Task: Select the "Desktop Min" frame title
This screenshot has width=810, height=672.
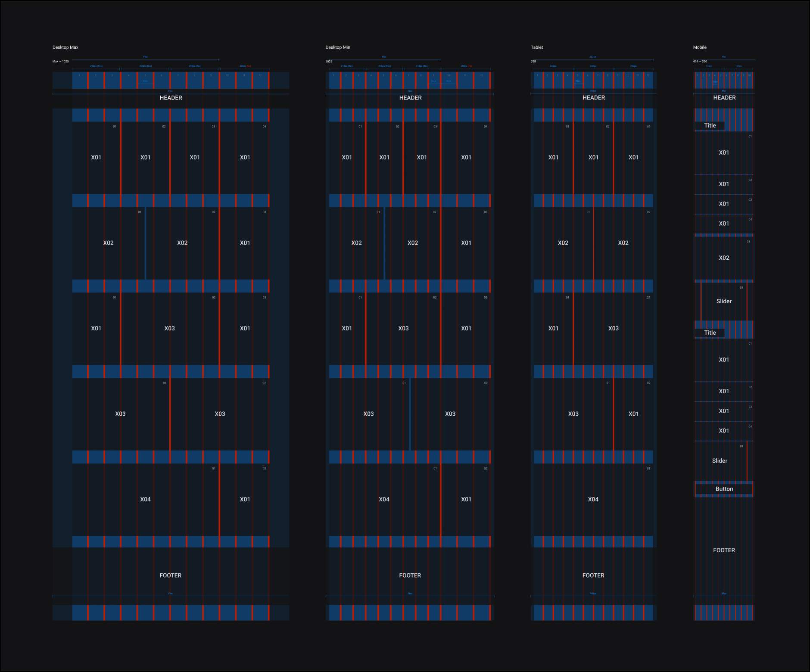Action: pyautogui.click(x=338, y=47)
